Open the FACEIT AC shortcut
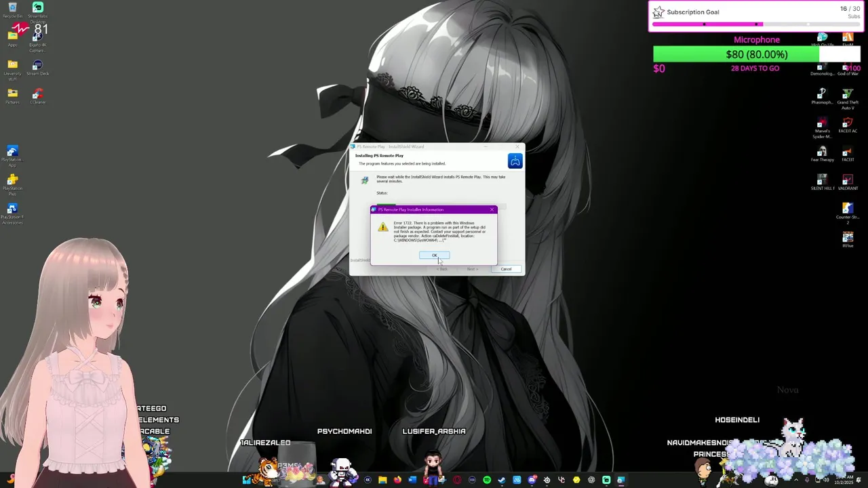The height and width of the screenshot is (488, 868). (x=848, y=124)
